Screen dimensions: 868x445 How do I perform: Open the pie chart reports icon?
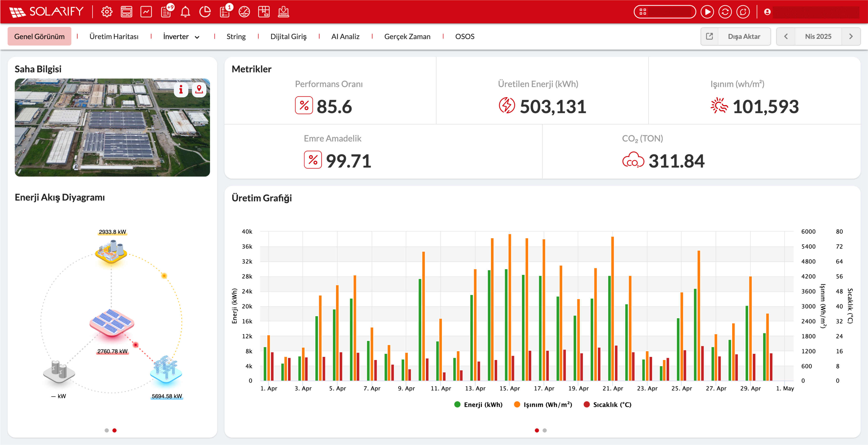(204, 12)
